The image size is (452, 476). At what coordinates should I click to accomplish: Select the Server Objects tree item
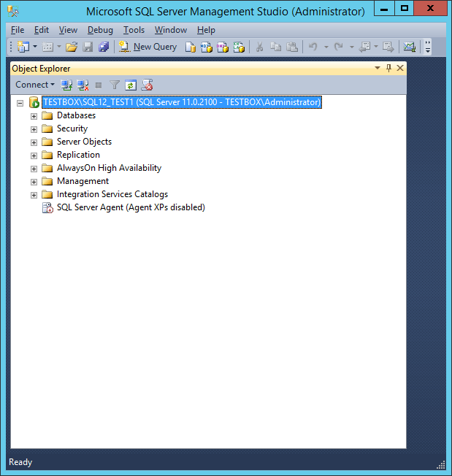85,142
